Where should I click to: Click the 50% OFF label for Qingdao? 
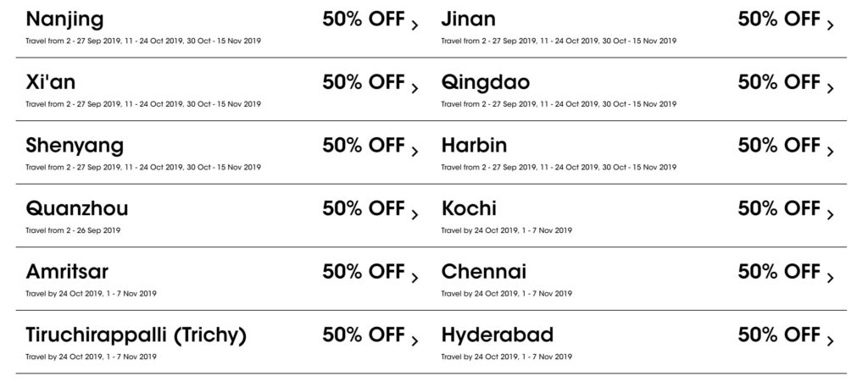click(779, 82)
